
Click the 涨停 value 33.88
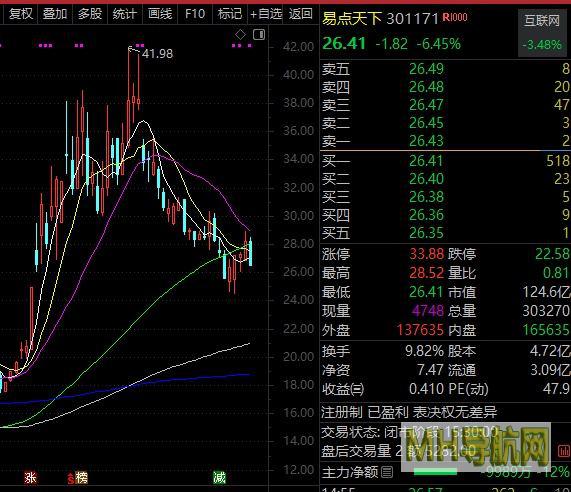pos(426,253)
